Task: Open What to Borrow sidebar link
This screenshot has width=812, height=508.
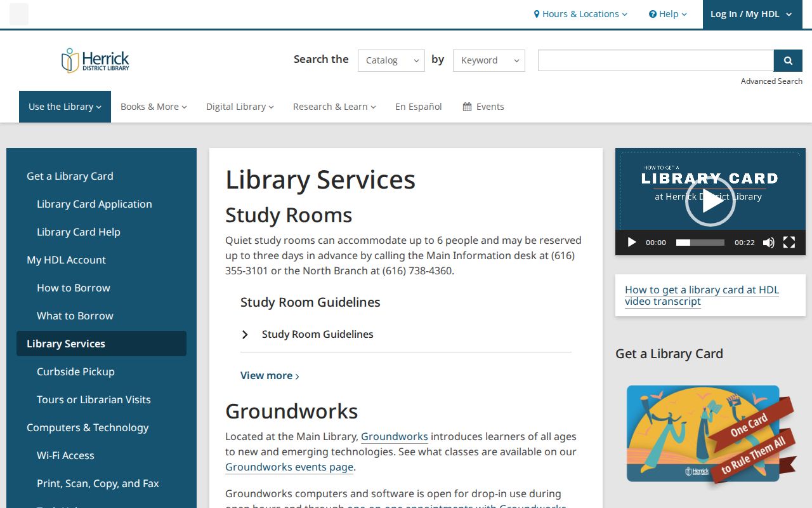Action: pyautogui.click(x=75, y=316)
